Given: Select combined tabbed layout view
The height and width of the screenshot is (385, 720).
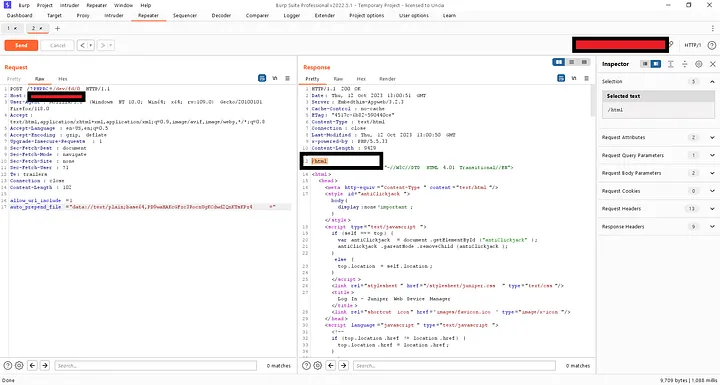Looking at the screenshot, I should pyautogui.click(x=584, y=62).
